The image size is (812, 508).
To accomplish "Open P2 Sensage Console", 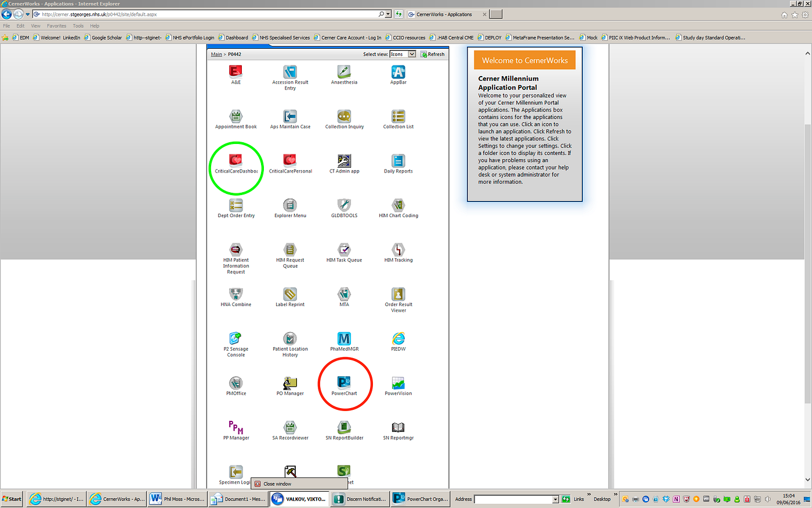I will click(x=235, y=338).
